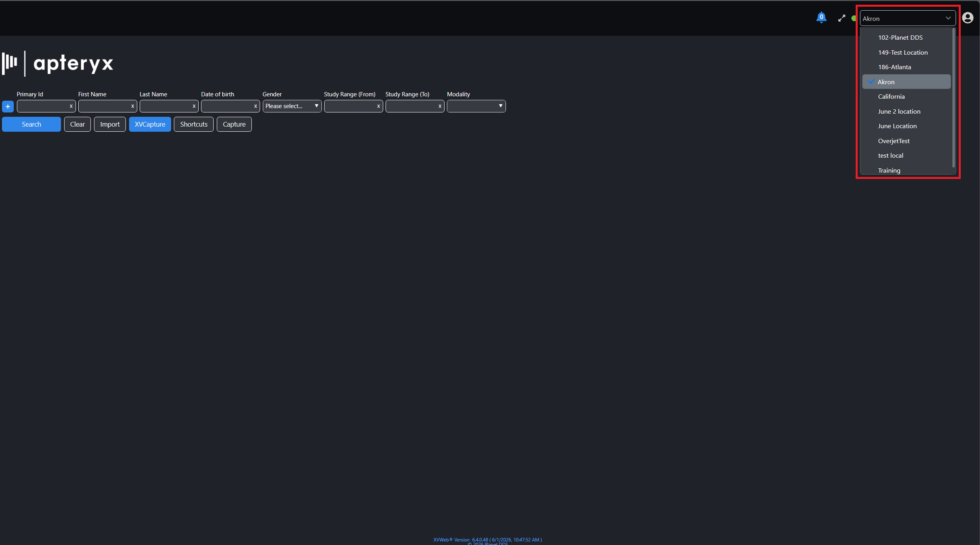980x545 pixels.
Task: Choose June 2 location
Action: click(906, 111)
